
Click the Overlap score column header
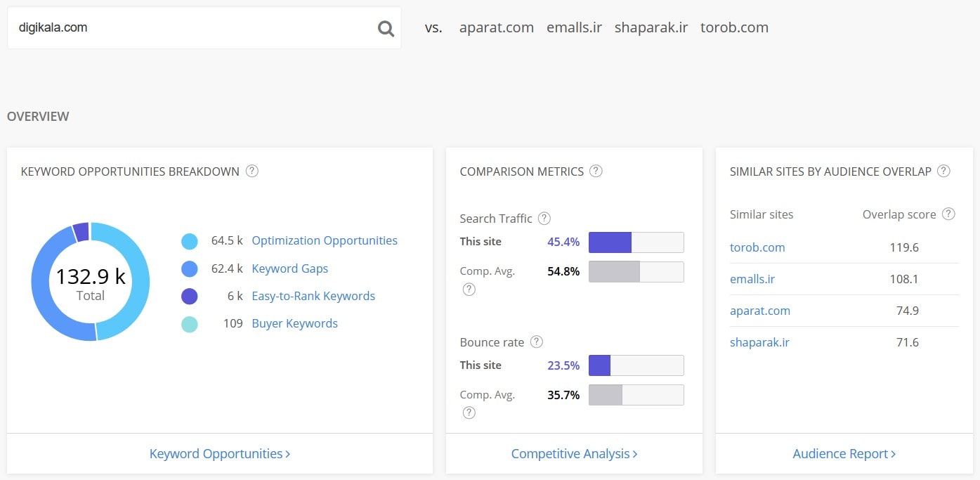pyautogui.click(x=899, y=214)
